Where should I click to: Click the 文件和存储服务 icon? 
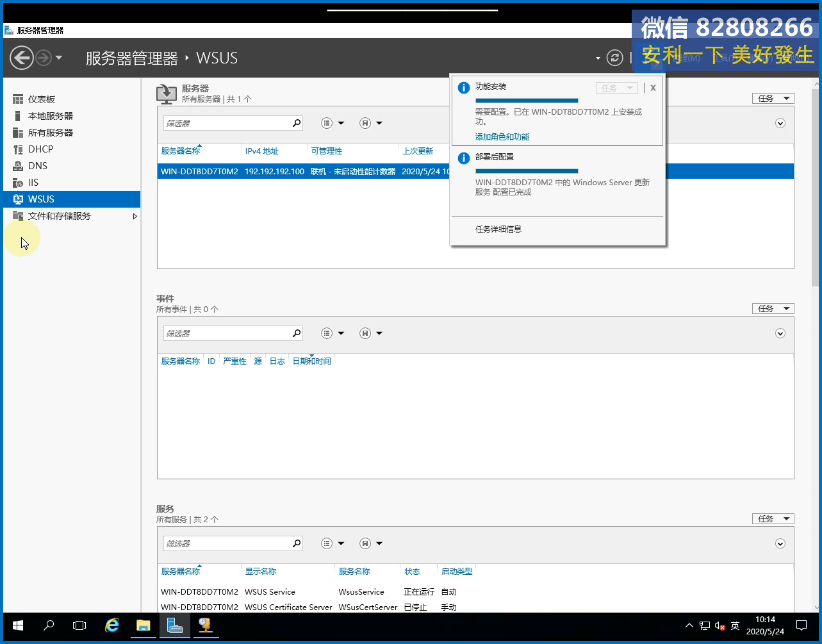(x=18, y=216)
